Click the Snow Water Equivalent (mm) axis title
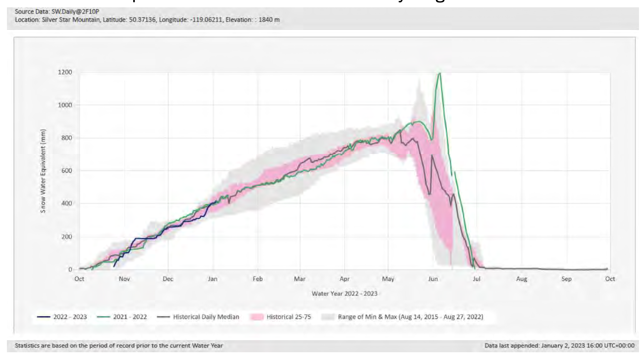 [43, 171]
